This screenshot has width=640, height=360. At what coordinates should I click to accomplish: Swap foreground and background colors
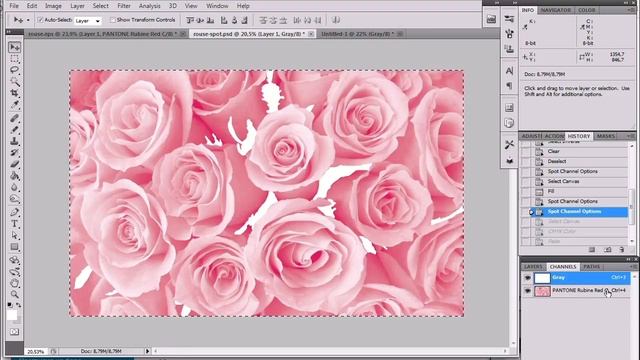click(x=19, y=305)
